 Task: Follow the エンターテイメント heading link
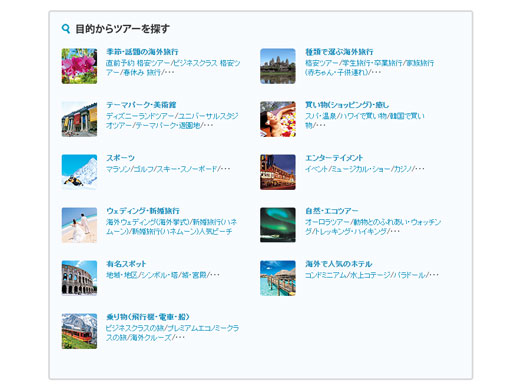[x=334, y=158]
